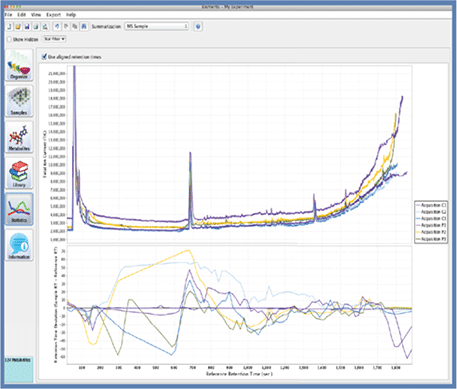Screen dimensions: 457x389
Task: Click the Undo arrow toolbar icon
Action: (57, 26)
